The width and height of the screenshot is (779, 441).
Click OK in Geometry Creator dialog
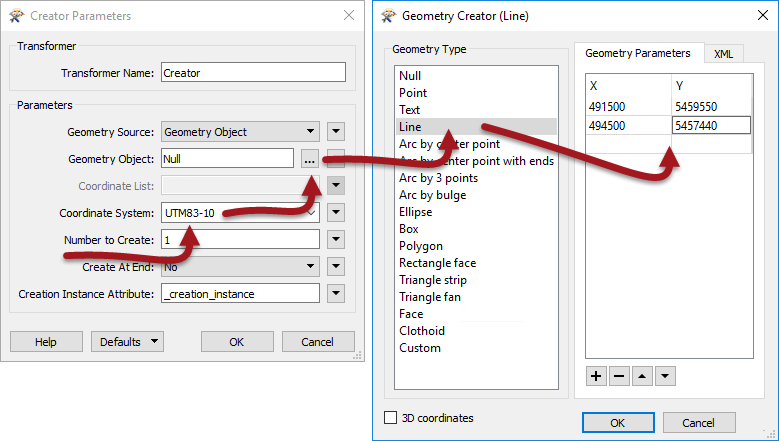(x=618, y=423)
